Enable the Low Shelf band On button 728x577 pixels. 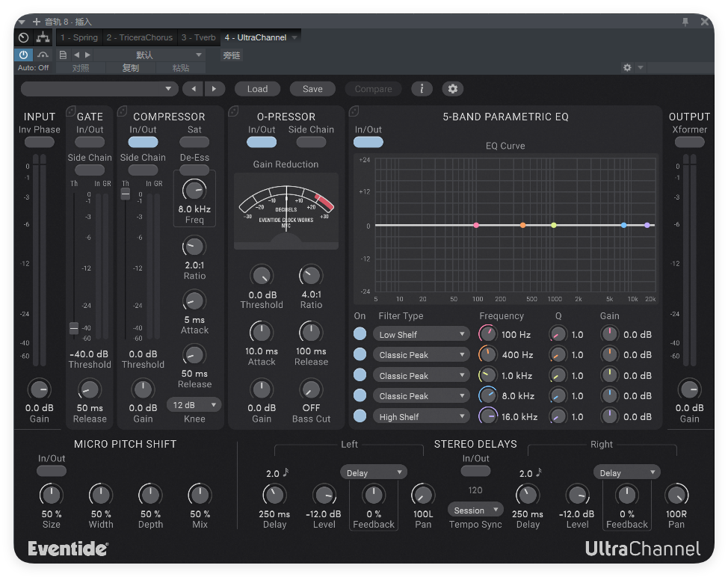[x=360, y=334]
